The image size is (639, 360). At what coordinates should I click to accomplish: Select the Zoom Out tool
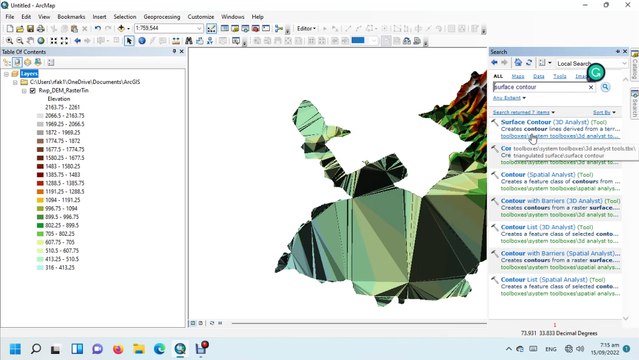[20, 41]
